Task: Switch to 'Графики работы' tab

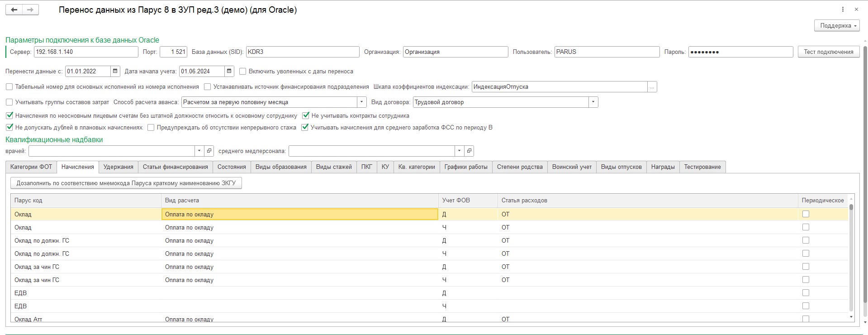Action: pos(466,167)
